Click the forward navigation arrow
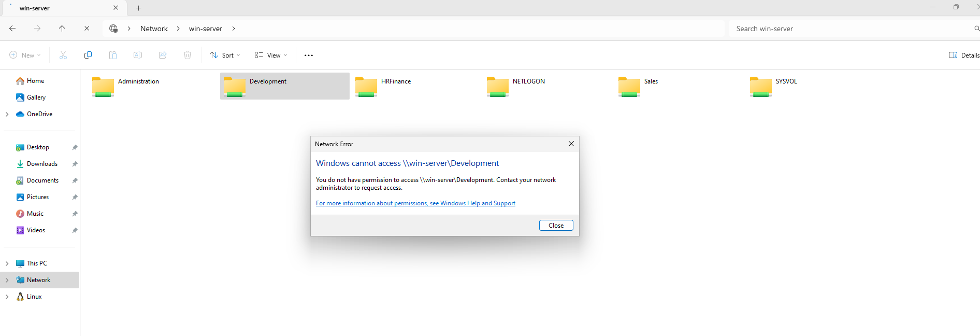This screenshot has height=336, width=980. [x=37, y=29]
